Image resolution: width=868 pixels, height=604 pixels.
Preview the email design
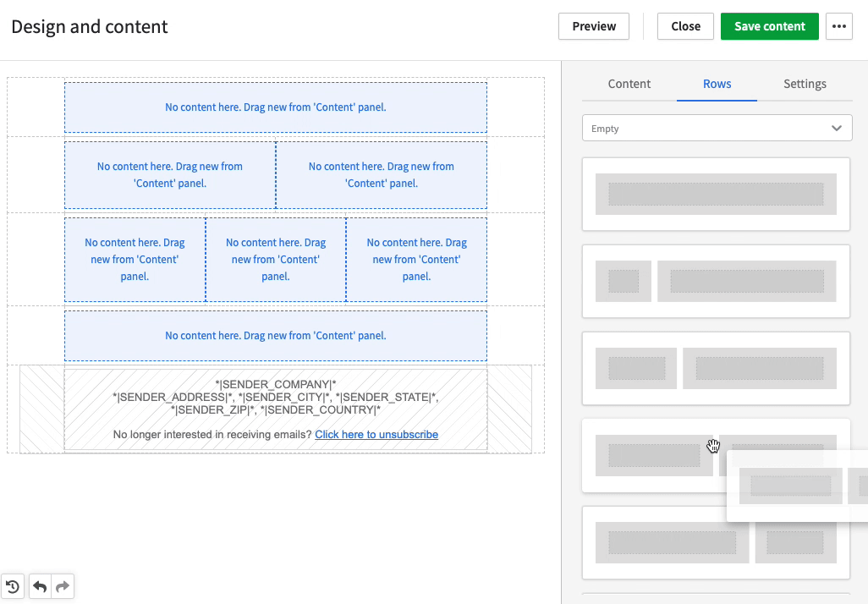point(593,26)
